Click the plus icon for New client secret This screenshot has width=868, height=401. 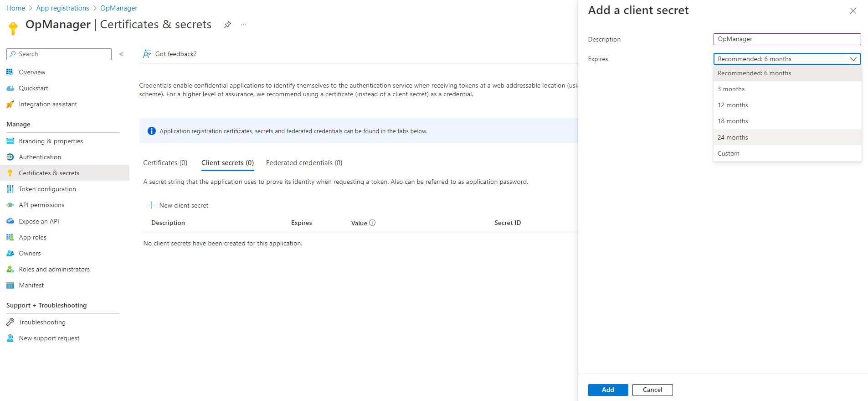(151, 205)
